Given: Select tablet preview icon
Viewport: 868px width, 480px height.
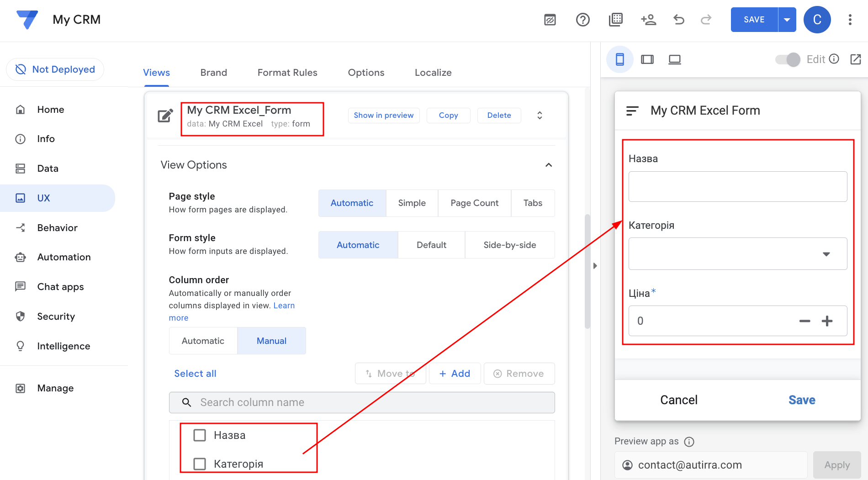Looking at the screenshot, I should tap(647, 59).
